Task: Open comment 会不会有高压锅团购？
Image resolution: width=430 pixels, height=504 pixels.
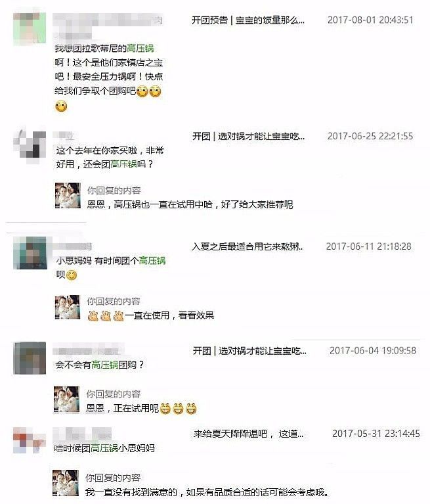Action: [x=100, y=365]
